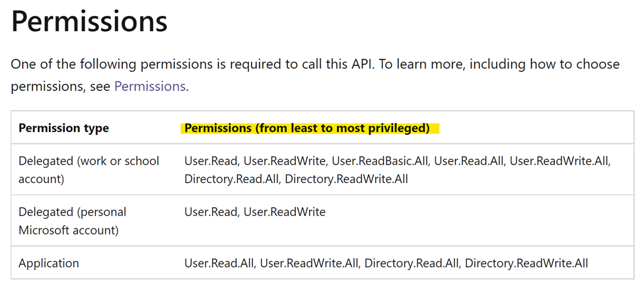Click User.ReadWrite.All in the work or school row
Viewport: 644px width, 286px height.
(559, 161)
